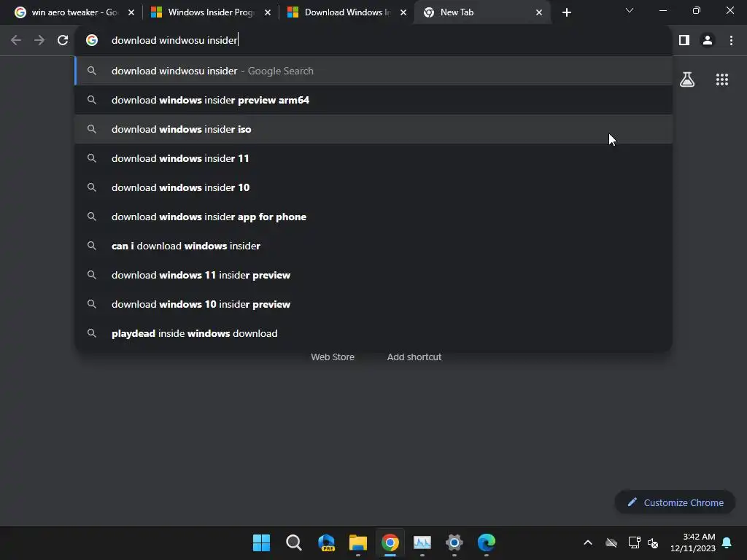Close the win aero tweaker tab
This screenshot has width=747, height=560.
tap(131, 12)
